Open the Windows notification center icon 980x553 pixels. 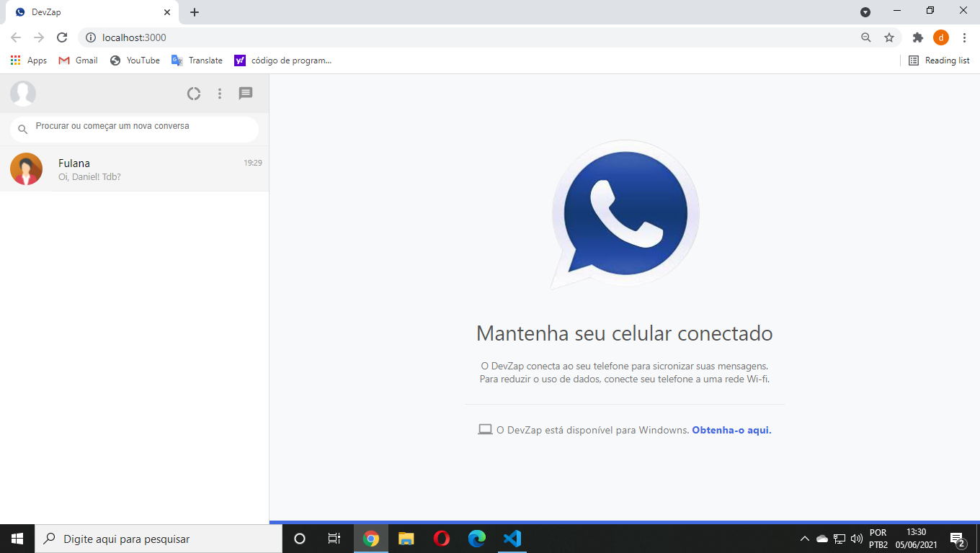pos(958,539)
